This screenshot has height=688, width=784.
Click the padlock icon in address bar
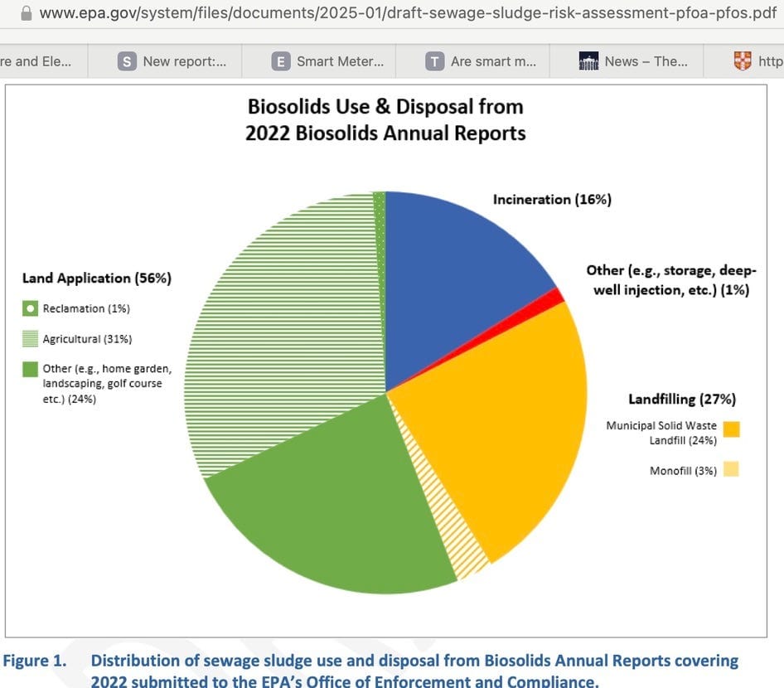pos(26,13)
